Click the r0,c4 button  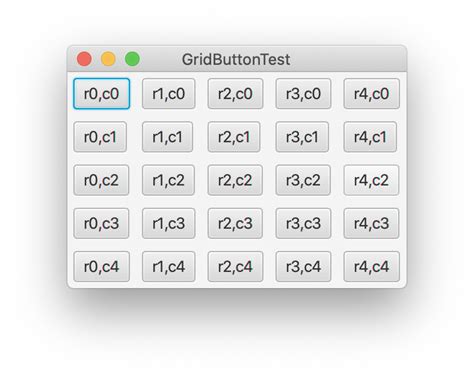101,266
